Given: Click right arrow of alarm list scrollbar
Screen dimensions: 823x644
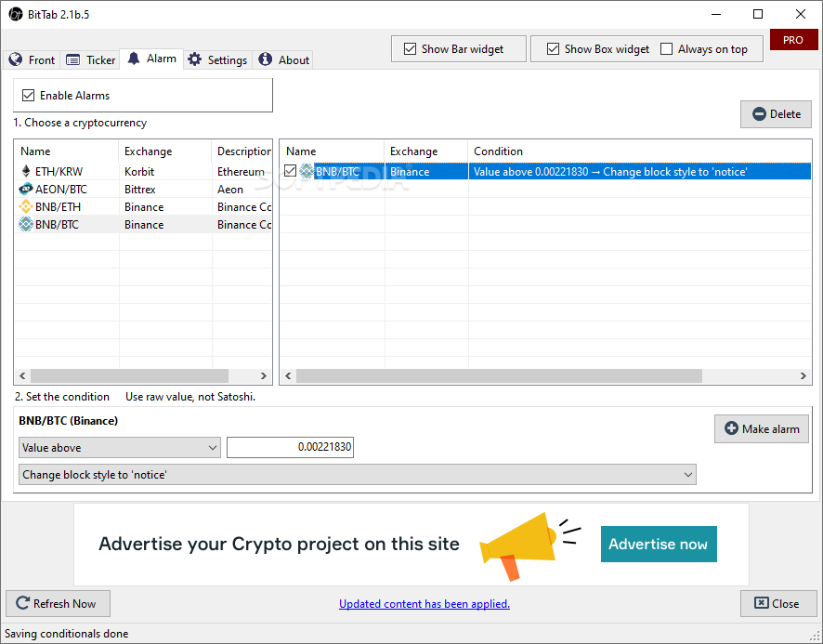Looking at the screenshot, I should [x=803, y=375].
